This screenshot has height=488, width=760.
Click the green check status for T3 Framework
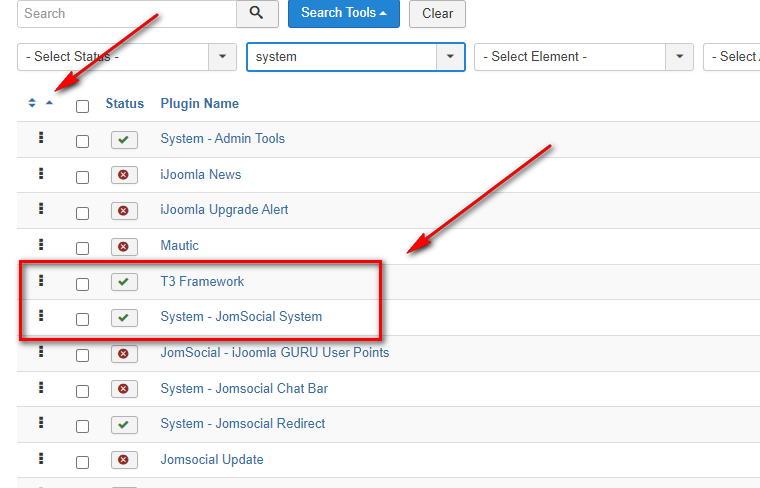pos(124,282)
